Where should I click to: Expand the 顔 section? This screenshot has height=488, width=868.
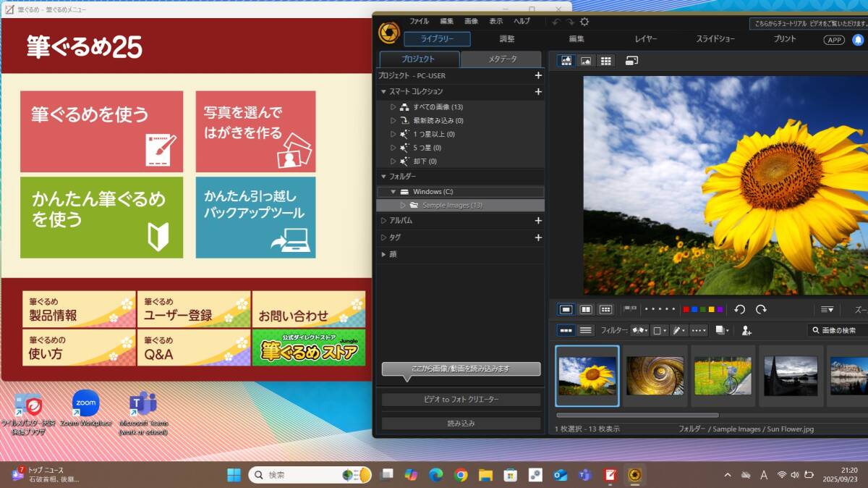tap(383, 254)
